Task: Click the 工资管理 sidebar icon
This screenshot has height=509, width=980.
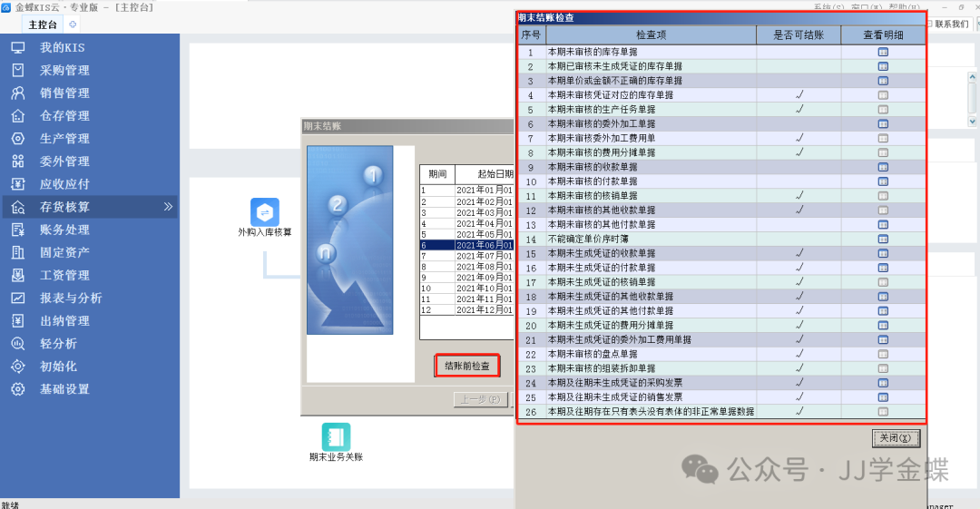Action: [x=18, y=275]
